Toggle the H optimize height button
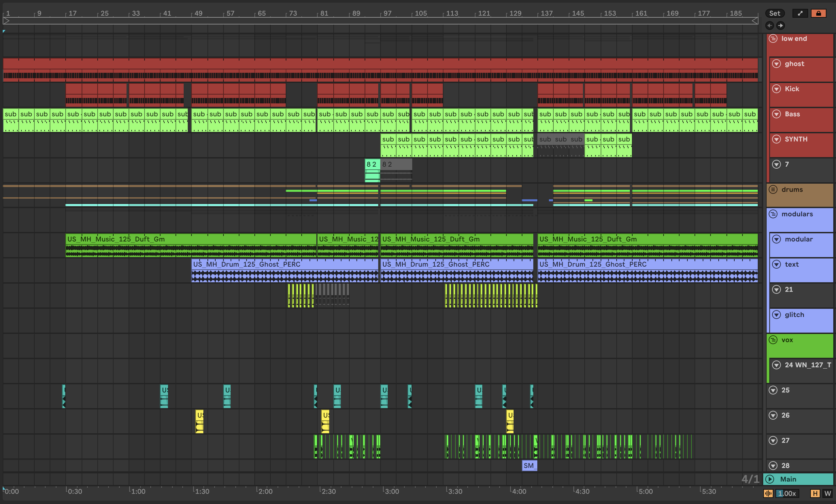Viewport: 836px width, 504px height. 815,493
